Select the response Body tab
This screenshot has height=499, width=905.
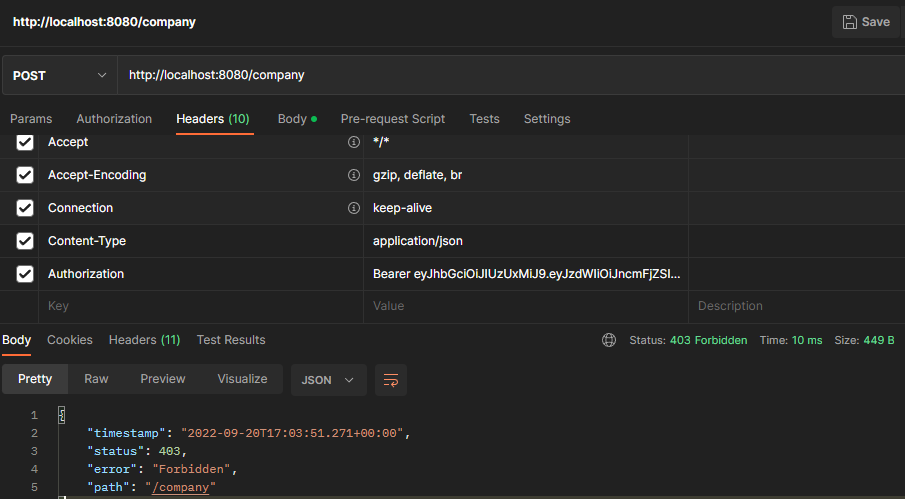tap(16, 340)
